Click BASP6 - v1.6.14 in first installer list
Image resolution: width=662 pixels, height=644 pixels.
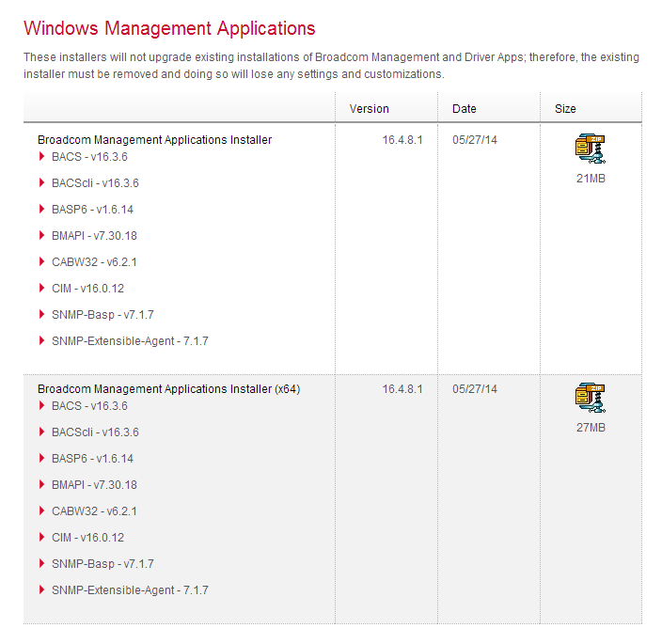coord(92,210)
